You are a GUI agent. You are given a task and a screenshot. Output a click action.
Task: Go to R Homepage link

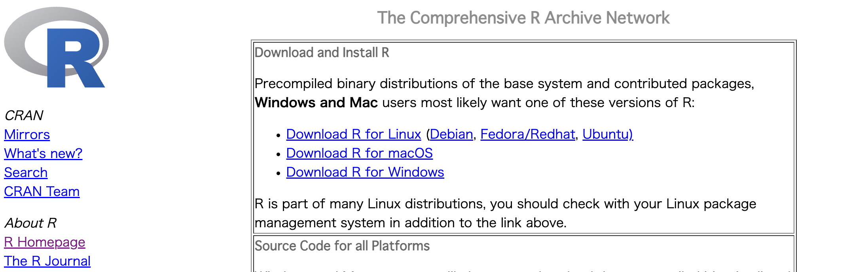coord(45,242)
